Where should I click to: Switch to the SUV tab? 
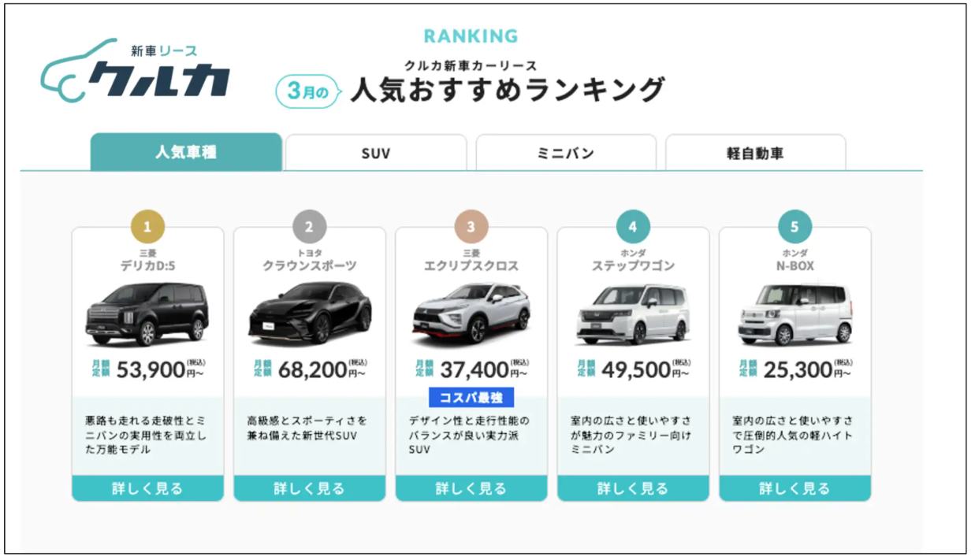[x=376, y=153]
